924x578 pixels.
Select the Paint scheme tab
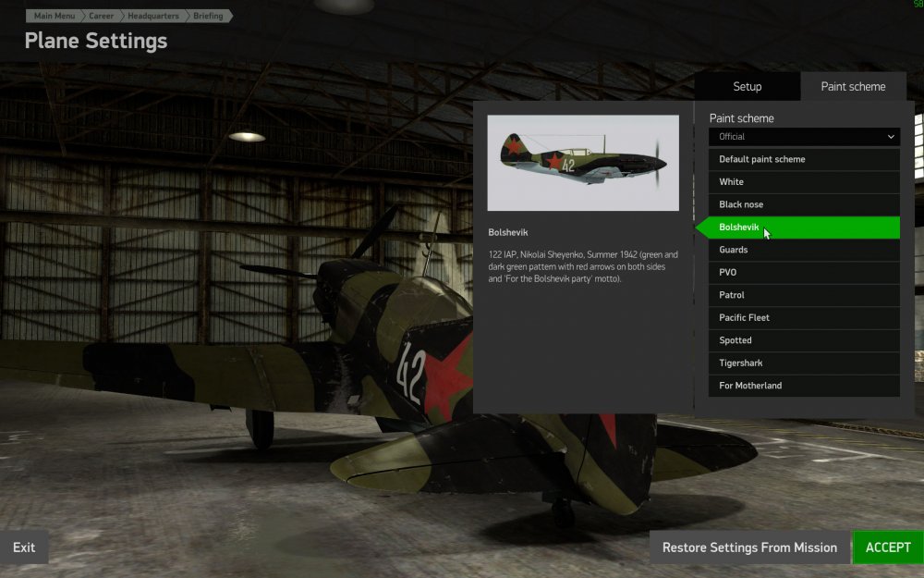pyautogui.click(x=853, y=87)
